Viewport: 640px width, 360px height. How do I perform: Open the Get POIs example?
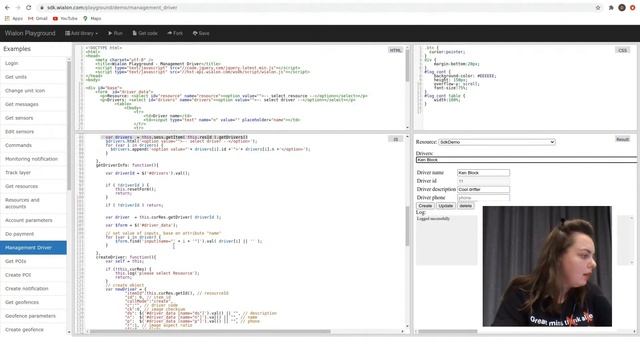click(33, 261)
